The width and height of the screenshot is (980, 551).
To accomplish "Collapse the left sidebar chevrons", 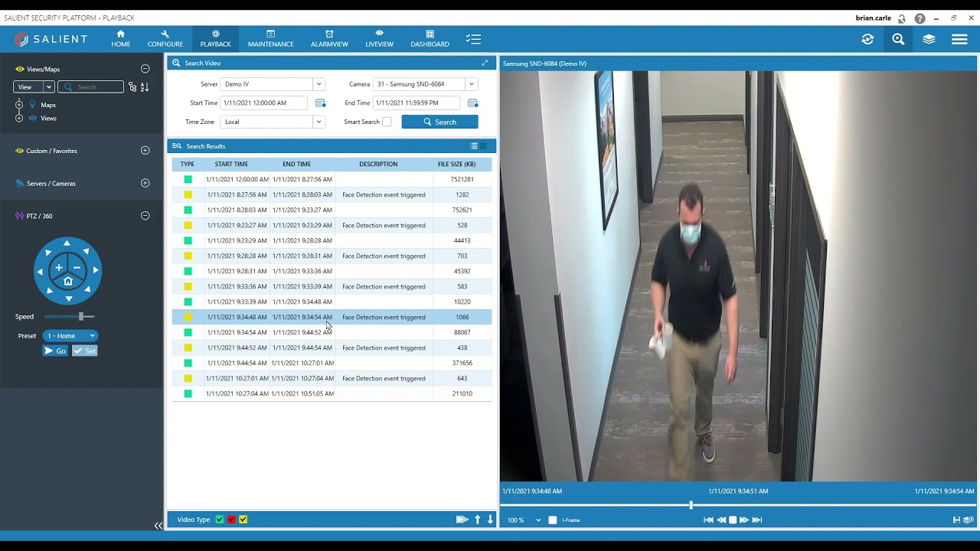I will pyautogui.click(x=158, y=526).
